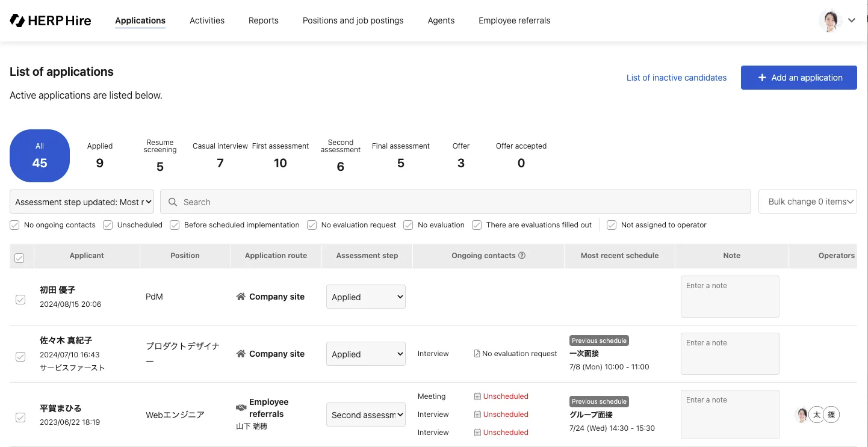Click the user profile avatar in header
Screen dimensions: 868x447
point(830,20)
